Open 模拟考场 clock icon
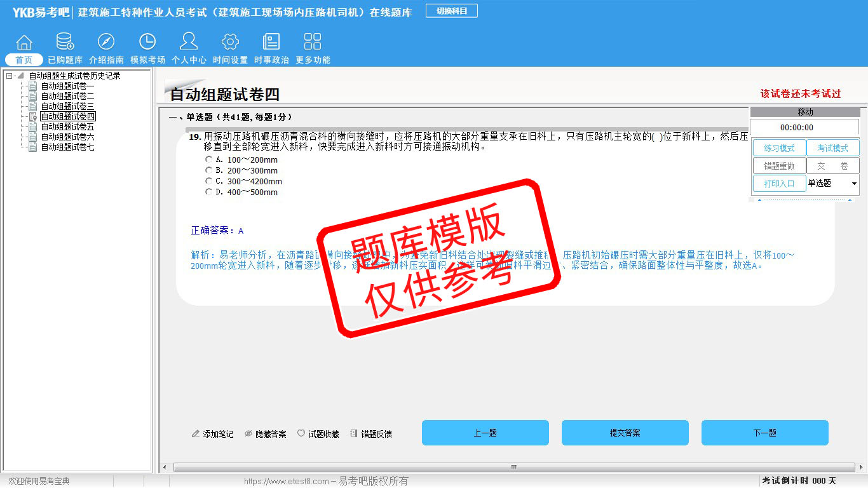 (147, 42)
